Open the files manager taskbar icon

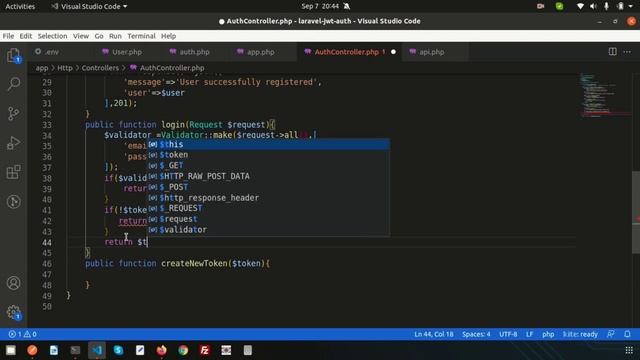[x=11, y=350]
